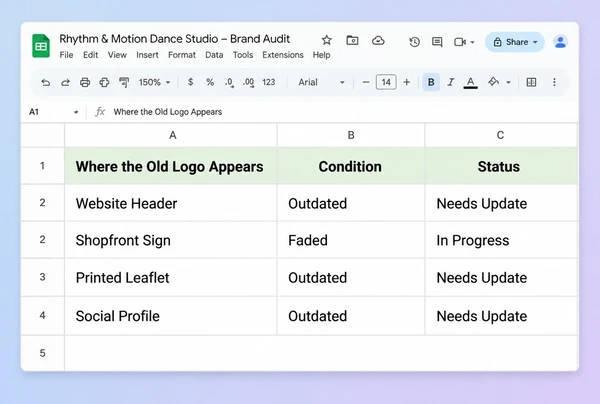Redo the last action

point(65,82)
